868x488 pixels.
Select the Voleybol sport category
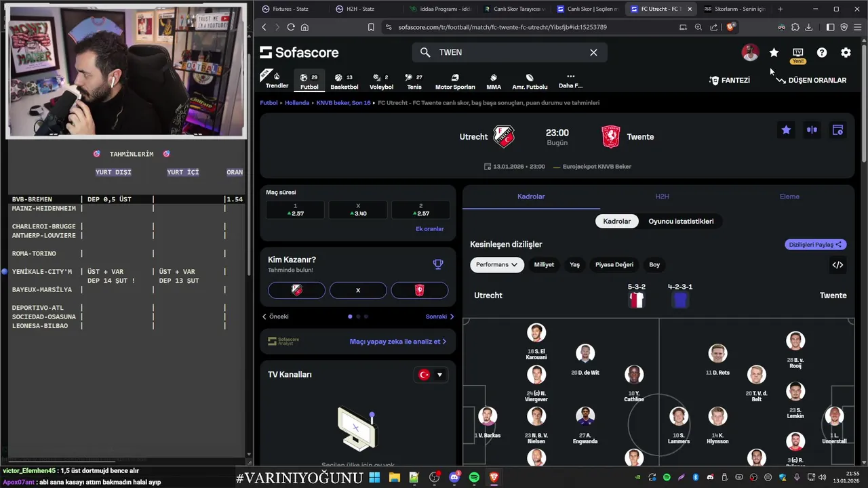(381, 81)
